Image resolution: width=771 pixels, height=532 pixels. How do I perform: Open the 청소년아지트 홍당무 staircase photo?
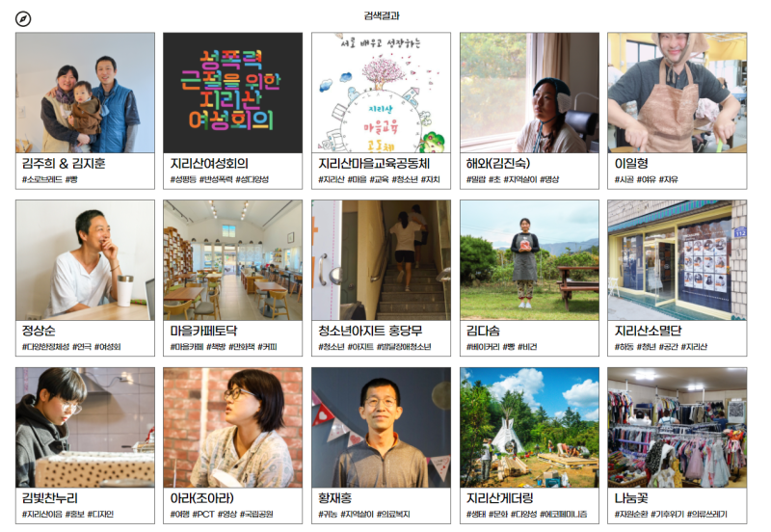pos(381,260)
